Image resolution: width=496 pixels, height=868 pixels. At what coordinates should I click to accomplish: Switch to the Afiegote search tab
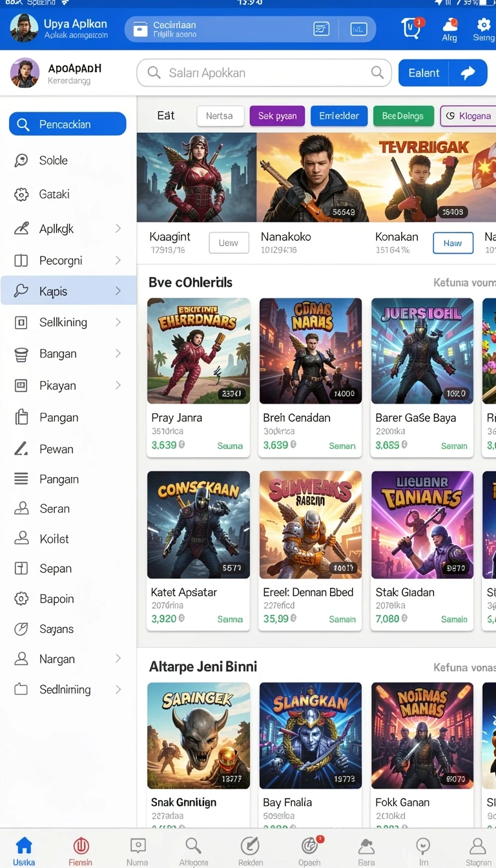pos(193,851)
